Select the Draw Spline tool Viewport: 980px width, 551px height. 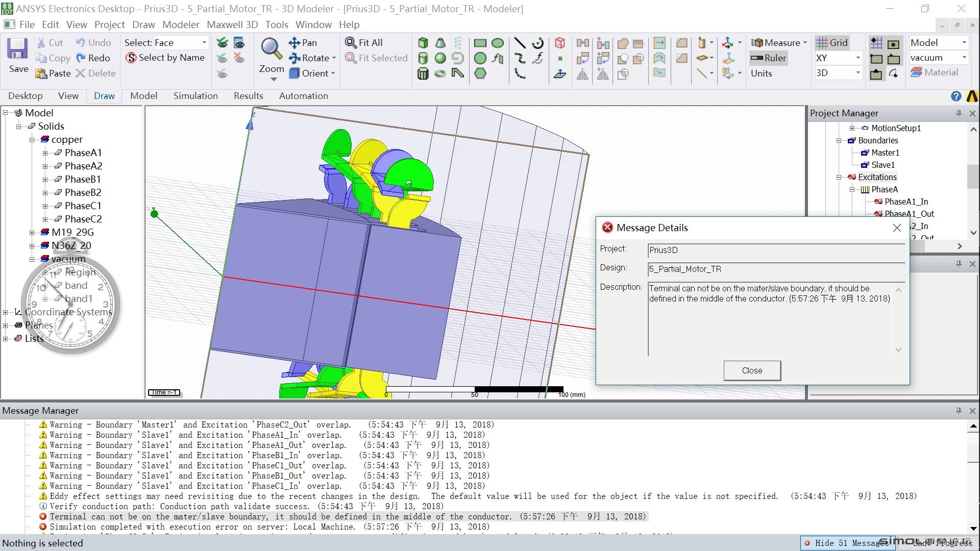click(520, 58)
